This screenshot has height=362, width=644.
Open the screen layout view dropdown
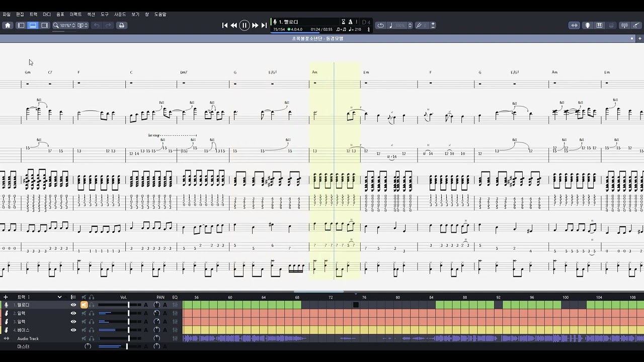(83, 25)
